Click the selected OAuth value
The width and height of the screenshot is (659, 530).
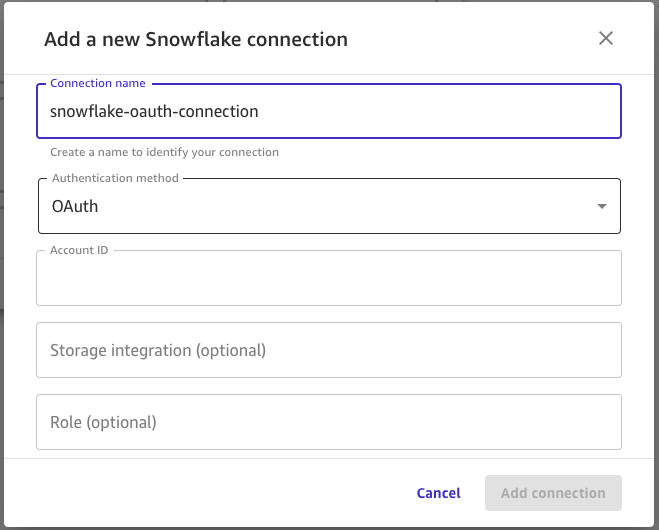pos(75,206)
